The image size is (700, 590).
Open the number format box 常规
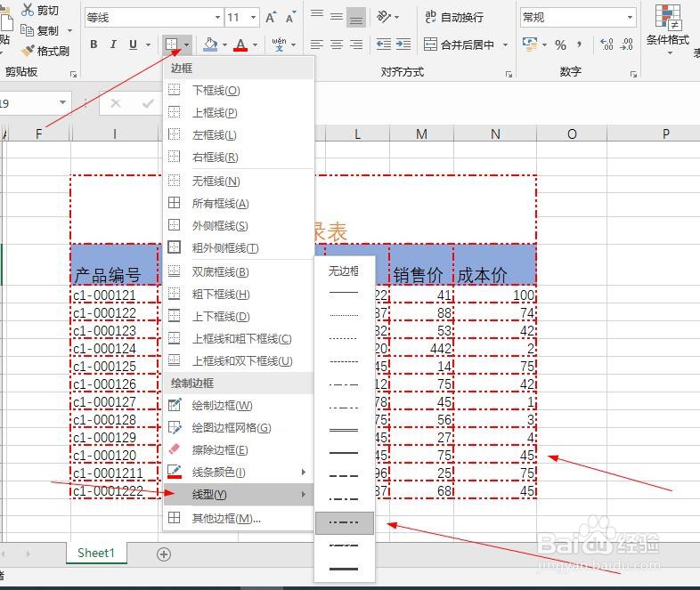(578, 18)
